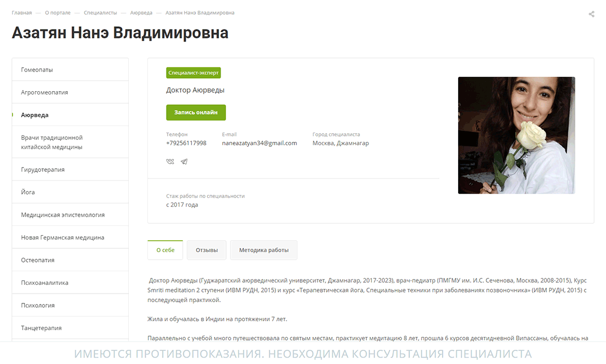Viewport: 606px width, 364px height.
Task: Open the Telegram contact icon
Action: (185, 162)
